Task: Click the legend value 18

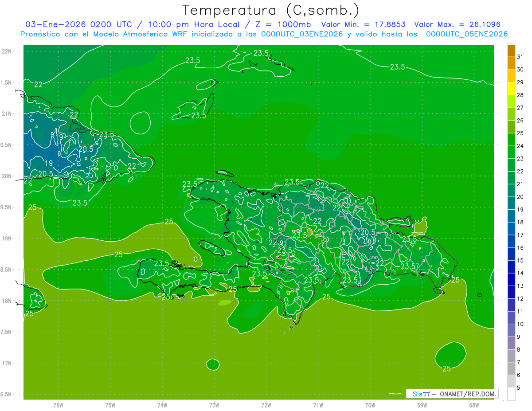Action: point(520,222)
